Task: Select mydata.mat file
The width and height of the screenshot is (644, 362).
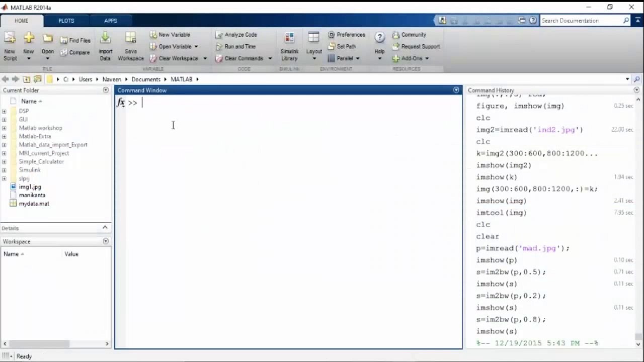Action: pos(34,204)
